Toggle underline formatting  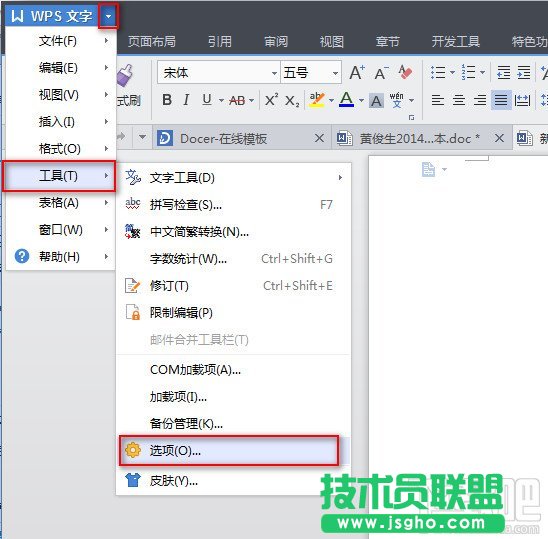207,100
